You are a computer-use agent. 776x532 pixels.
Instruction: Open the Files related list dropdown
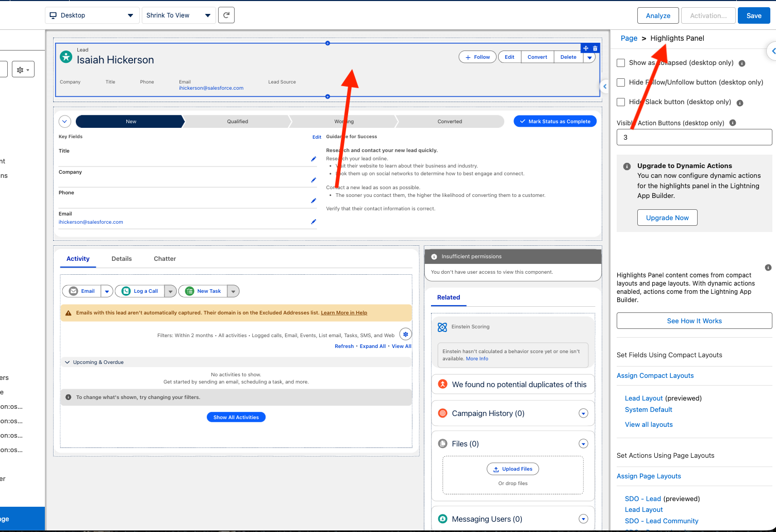click(x=583, y=444)
